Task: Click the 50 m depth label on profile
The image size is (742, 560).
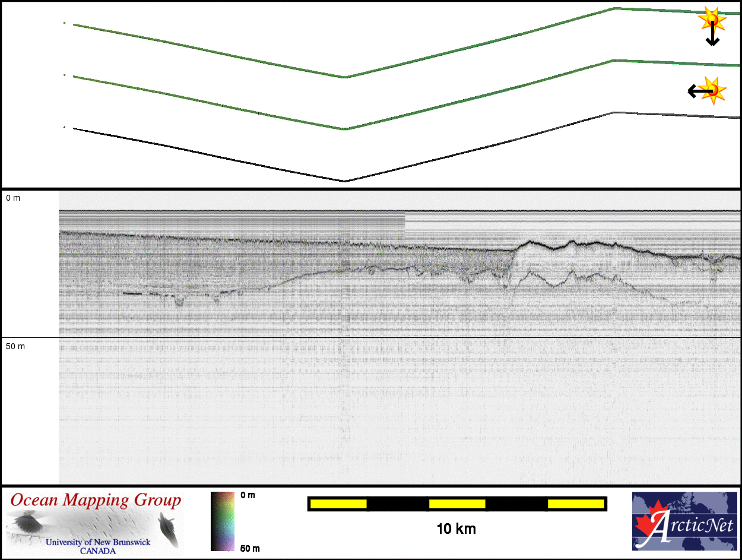Action: tap(15, 346)
